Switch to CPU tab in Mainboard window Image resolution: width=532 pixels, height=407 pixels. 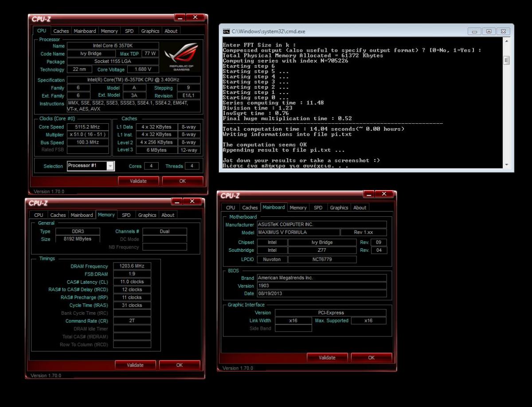click(231, 207)
